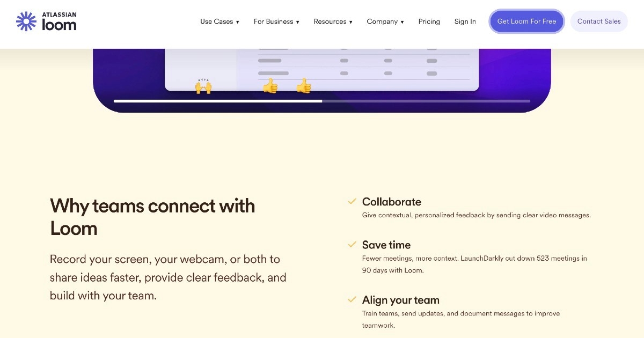The height and width of the screenshot is (338, 644).
Task: Expand the Use Cases dropdown menu
Action: [219, 21]
